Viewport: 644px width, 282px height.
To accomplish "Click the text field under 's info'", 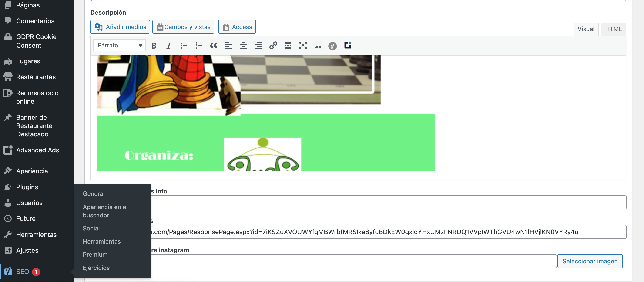I will (x=389, y=202).
